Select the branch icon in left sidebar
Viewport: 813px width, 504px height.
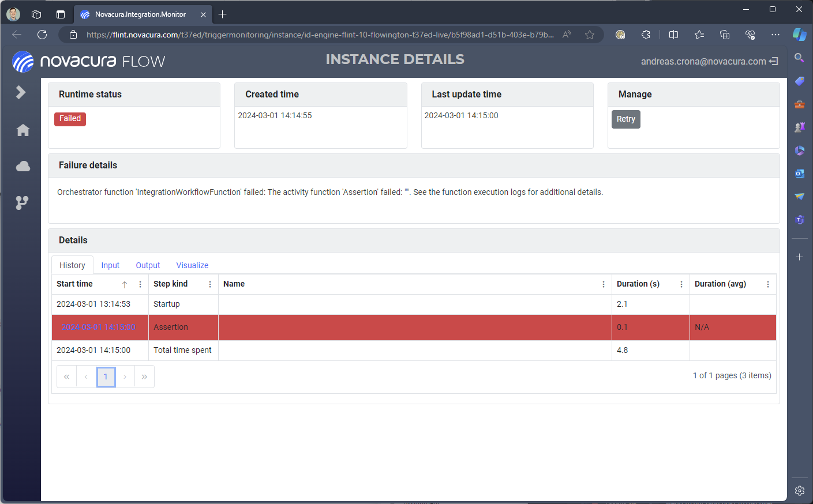pyautogui.click(x=22, y=203)
